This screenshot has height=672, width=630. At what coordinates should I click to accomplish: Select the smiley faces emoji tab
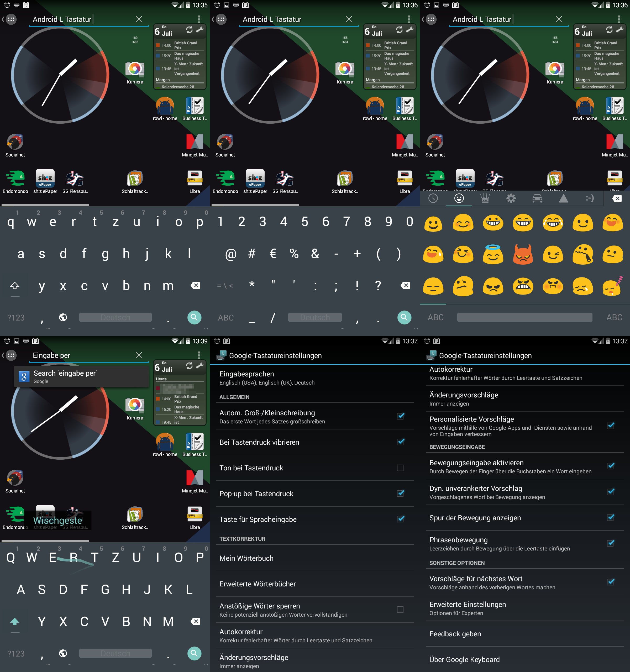pos(459,198)
